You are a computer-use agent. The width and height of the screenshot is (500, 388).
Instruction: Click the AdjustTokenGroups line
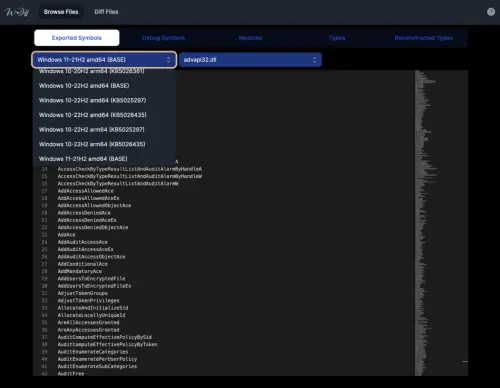point(83,294)
